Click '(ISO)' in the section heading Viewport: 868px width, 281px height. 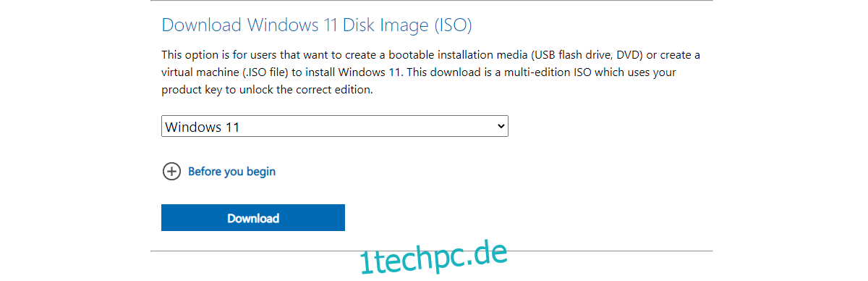pyautogui.click(x=453, y=25)
